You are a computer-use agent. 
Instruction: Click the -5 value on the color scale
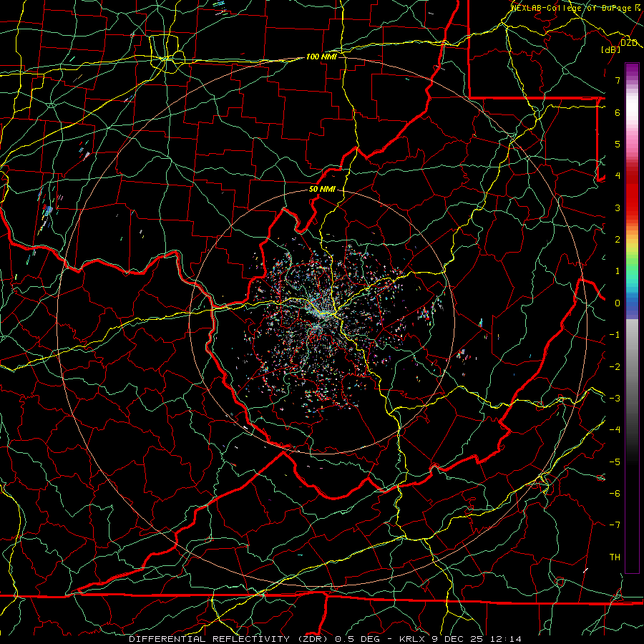(615, 462)
